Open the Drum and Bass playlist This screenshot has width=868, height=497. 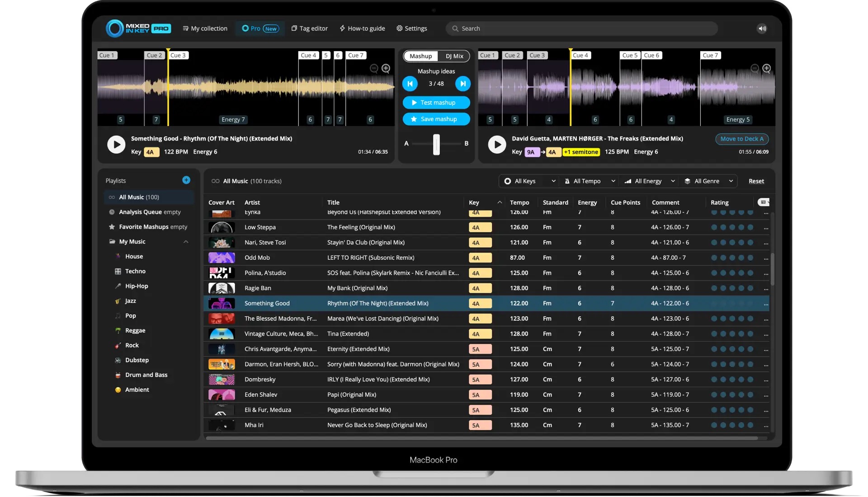tap(146, 375)
